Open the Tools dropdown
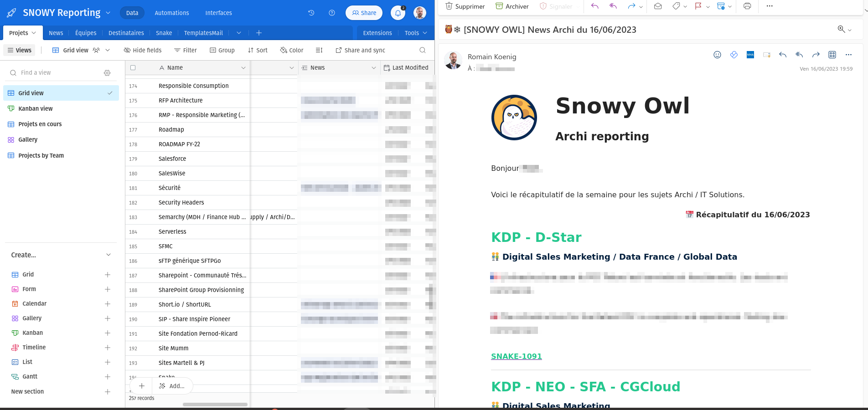Screen dimensions: 868x410 pos(416,33)
